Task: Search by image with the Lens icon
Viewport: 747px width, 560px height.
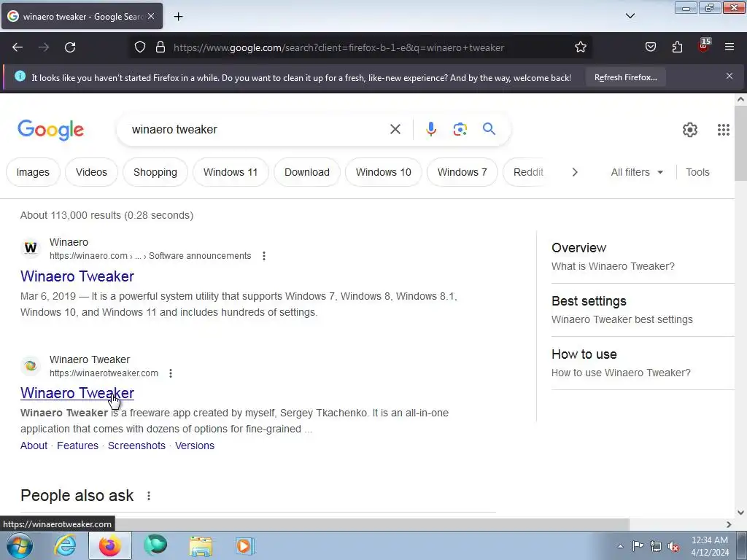Action: click(x=460, y=129)
